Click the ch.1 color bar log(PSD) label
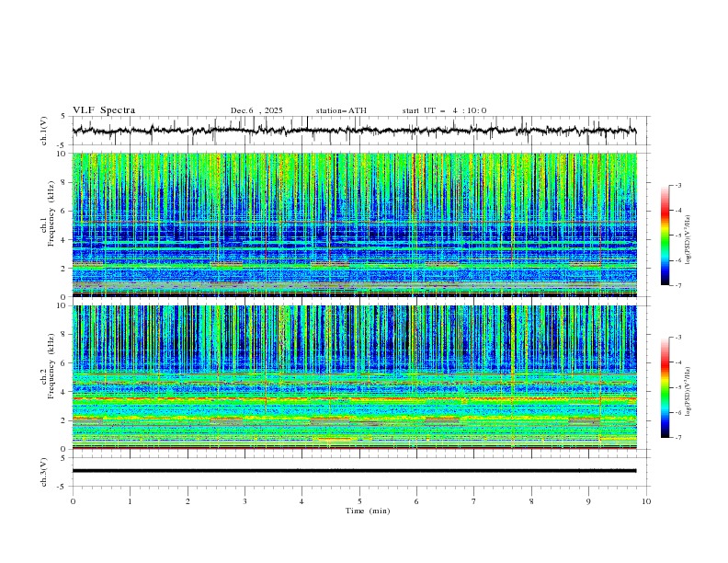Screen dimensions: 728x563 (688, 236)
